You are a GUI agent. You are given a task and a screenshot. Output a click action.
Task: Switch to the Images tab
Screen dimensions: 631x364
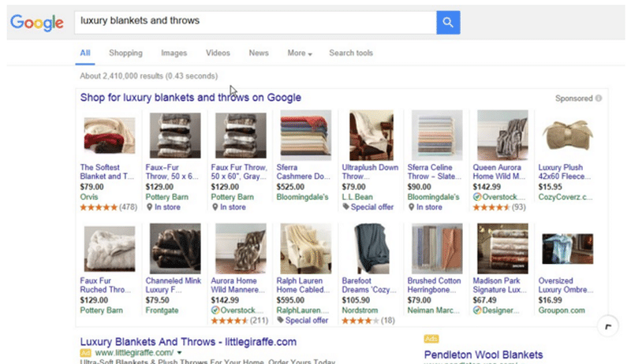174,54
